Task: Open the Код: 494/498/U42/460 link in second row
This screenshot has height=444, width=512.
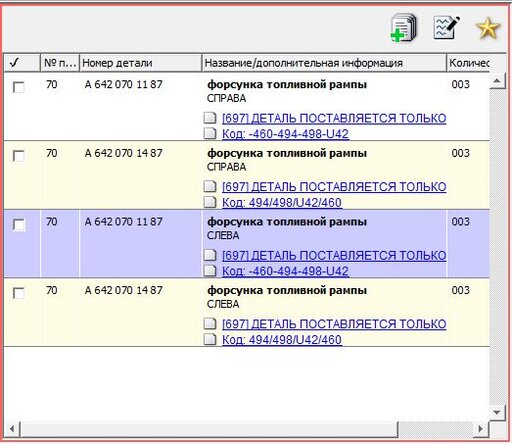Action: pyautogui.click(x=282, y=202)
